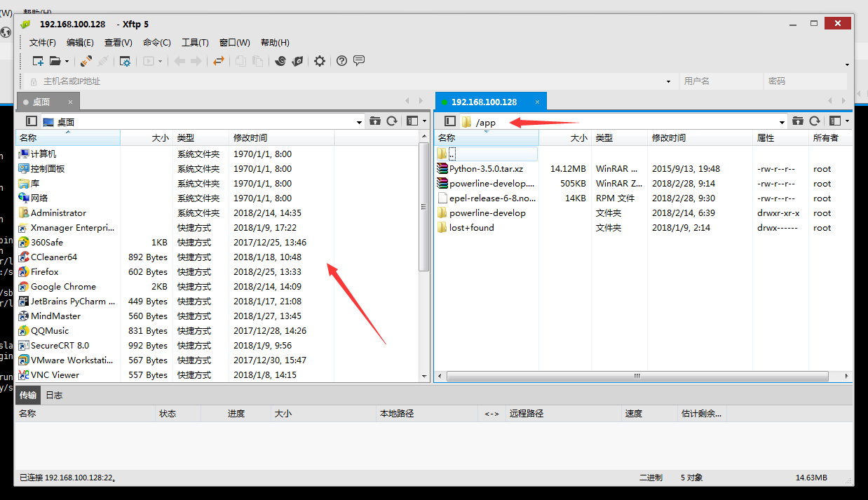Switch to the 传输 tab
868x500 pixels.
[x=28, y=395]
